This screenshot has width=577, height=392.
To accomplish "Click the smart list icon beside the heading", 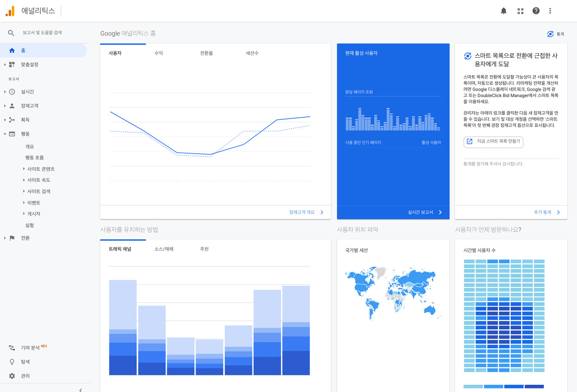I will tap(467, 56).
